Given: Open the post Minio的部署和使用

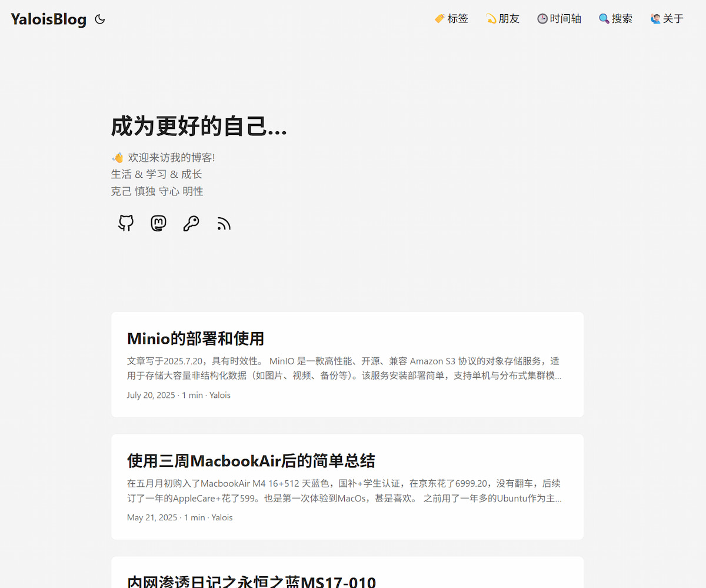Looking at the screenshot, I should 195,338.
